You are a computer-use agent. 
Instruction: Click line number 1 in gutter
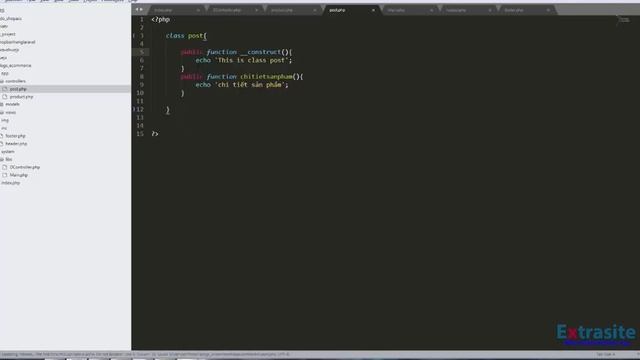[142, 19]
